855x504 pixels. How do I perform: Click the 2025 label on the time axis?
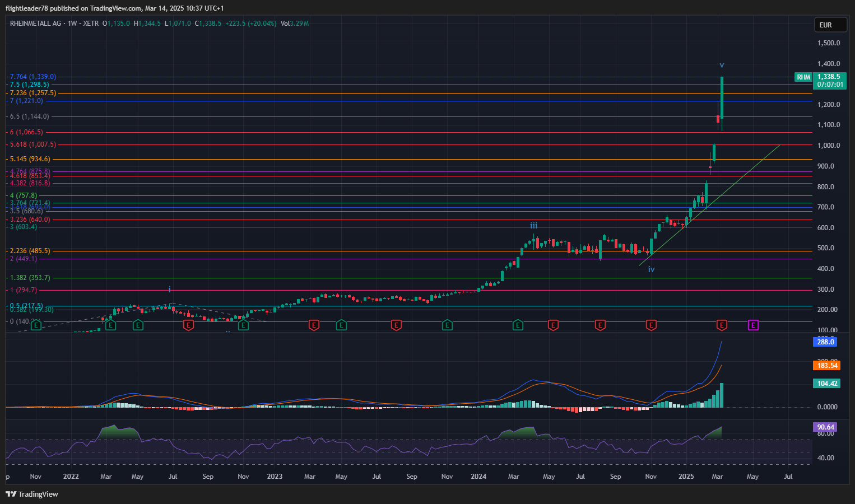686,477
